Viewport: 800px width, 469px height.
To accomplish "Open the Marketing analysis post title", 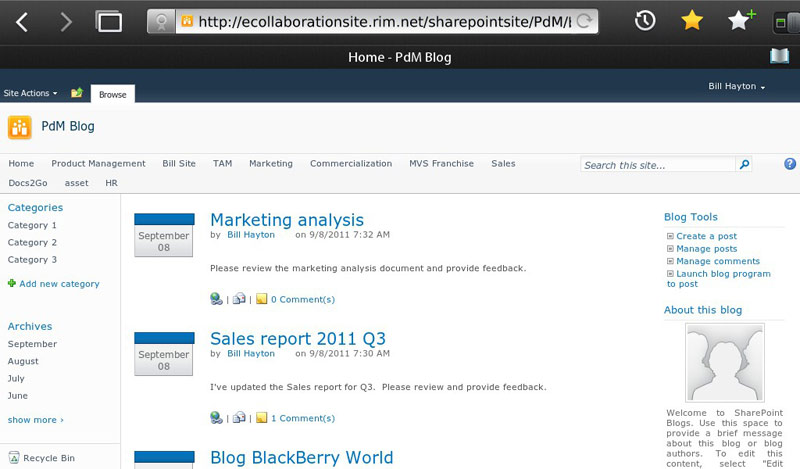I will (x=287, y=219).
